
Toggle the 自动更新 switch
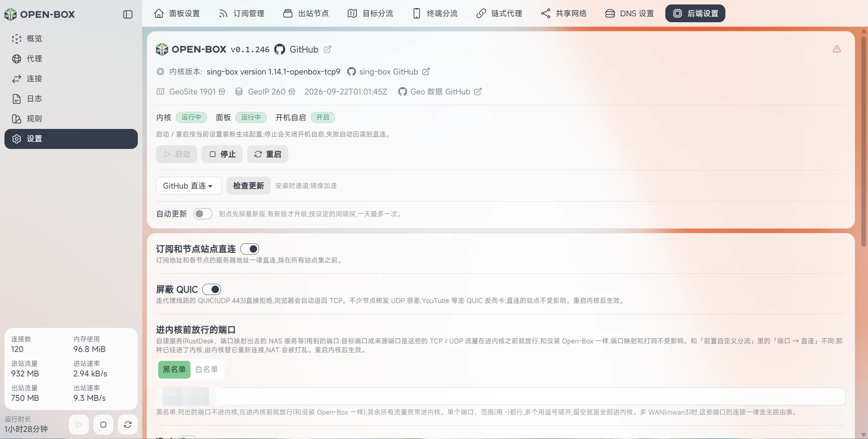pyautogui.click(x=203, y=214)
